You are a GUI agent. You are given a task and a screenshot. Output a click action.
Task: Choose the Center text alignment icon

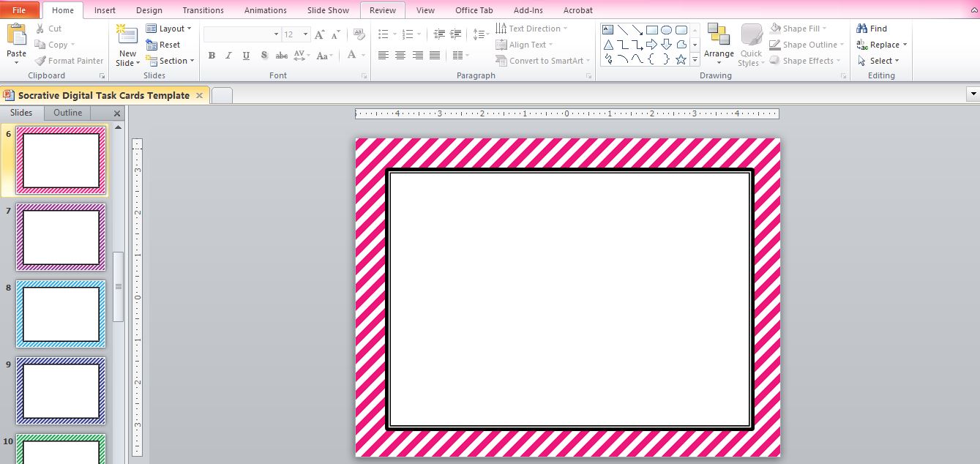click(400, 56)
